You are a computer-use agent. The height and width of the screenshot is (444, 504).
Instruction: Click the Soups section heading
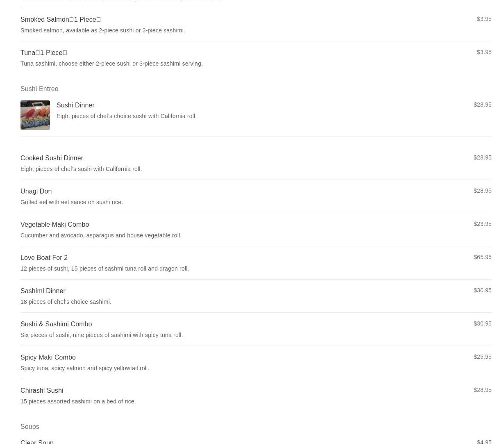(30, 426)
